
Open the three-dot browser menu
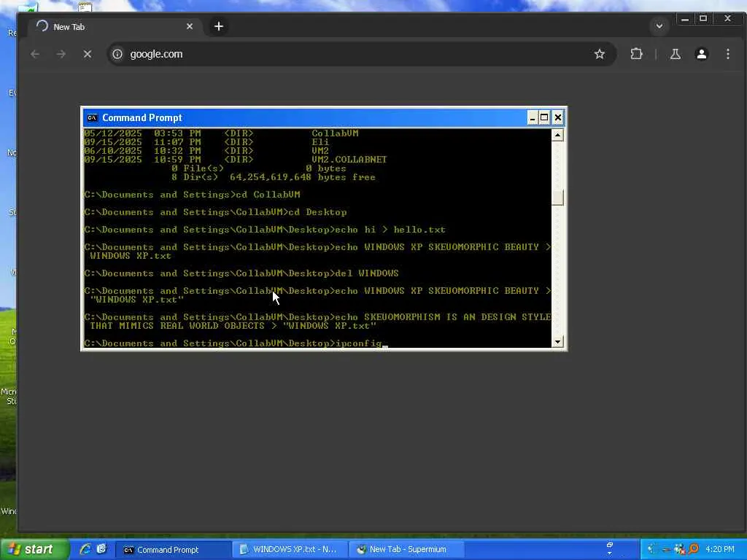[x=727, y=54]
